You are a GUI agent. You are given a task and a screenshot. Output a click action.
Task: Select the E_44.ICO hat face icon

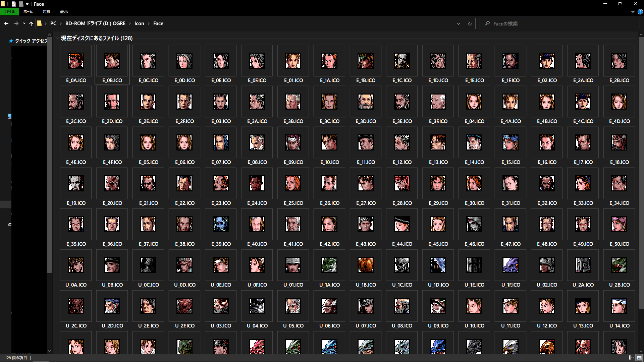[402, 225]
